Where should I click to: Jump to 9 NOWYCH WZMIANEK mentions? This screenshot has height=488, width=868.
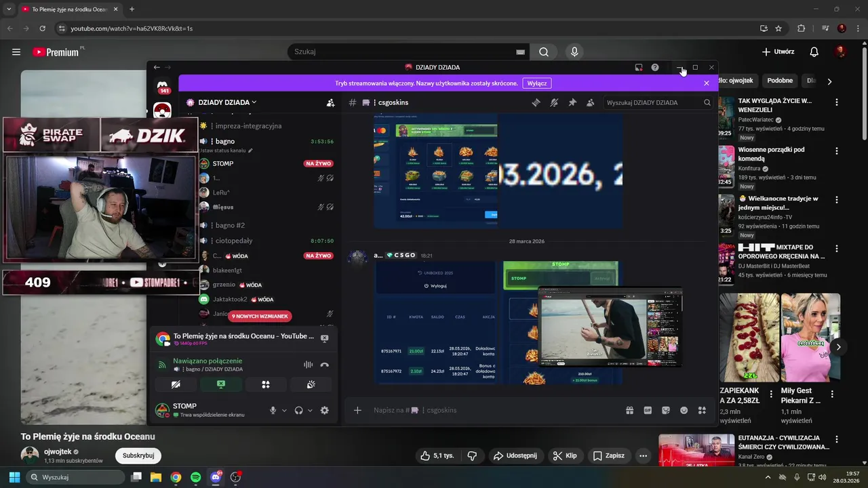(260, 316)
